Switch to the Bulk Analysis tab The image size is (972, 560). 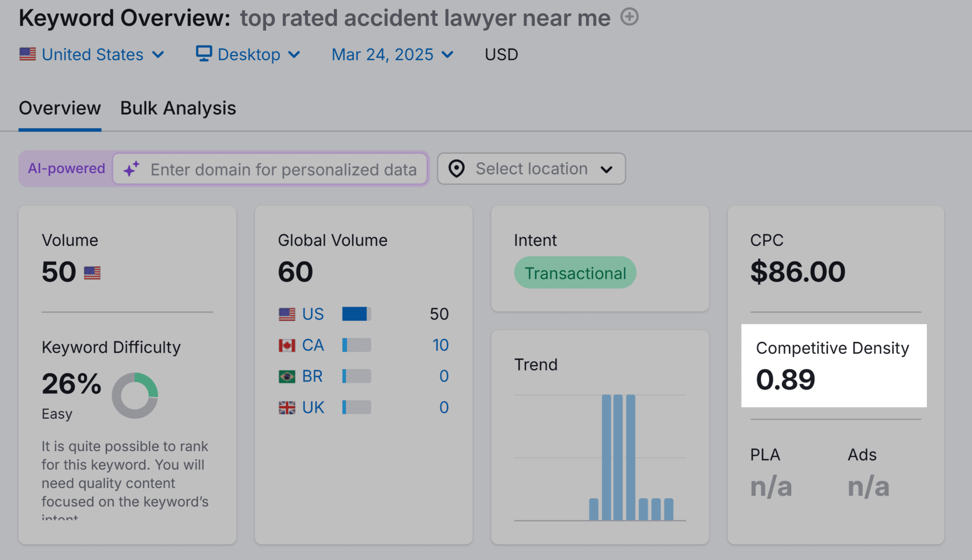178,108
